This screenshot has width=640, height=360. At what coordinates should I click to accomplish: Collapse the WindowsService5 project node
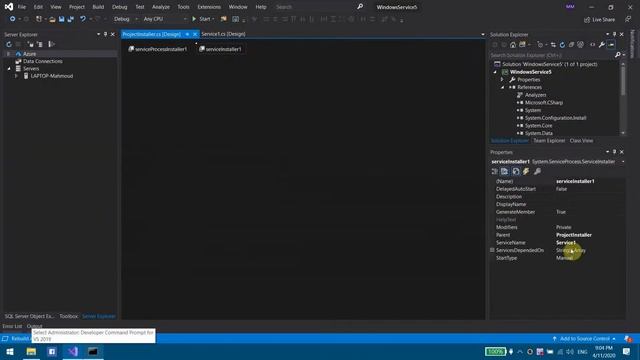[x=495, y=72]
